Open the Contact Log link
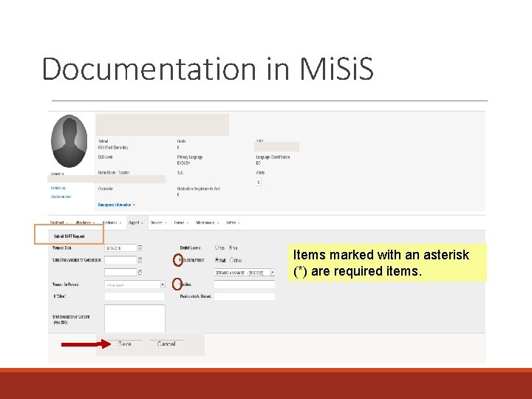This screenshot has height=399, width=532. (x=58, y=188)
